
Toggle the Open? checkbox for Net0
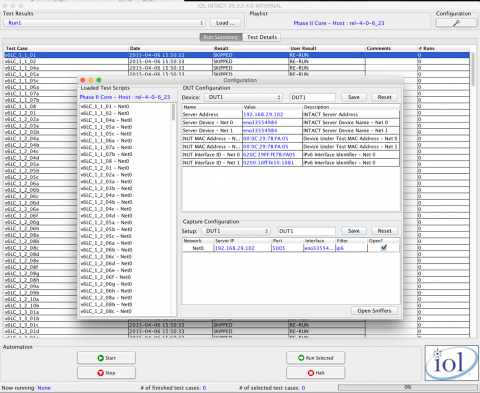(x=384, y=248)
